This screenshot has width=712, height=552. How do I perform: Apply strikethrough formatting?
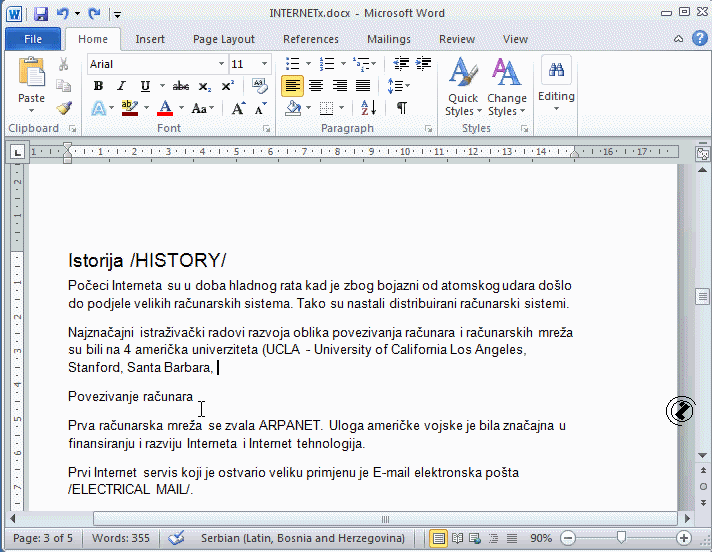(181, 86)
